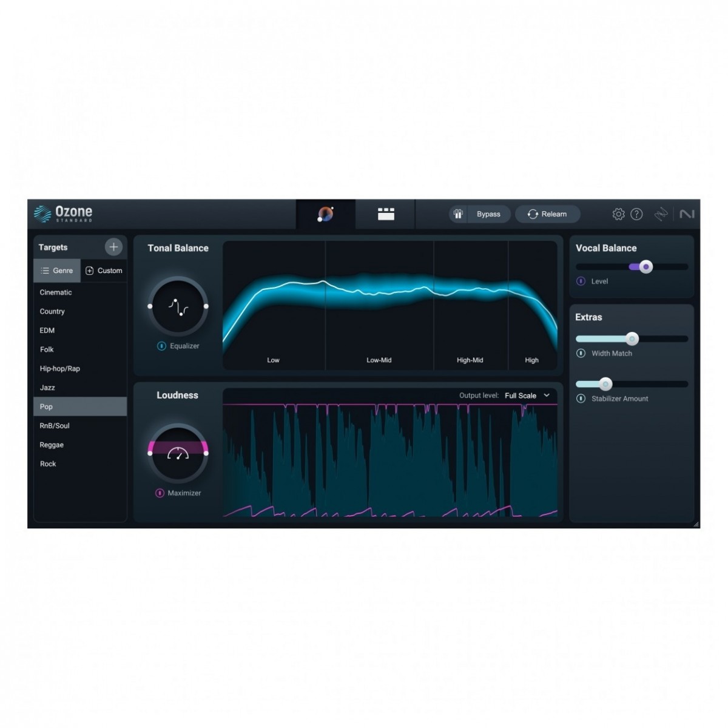This screenshot has height=728, width=728.
Task: Click the Vocal Balance Level slider handle
Action: pyautogui.click(x=646, y=267)
